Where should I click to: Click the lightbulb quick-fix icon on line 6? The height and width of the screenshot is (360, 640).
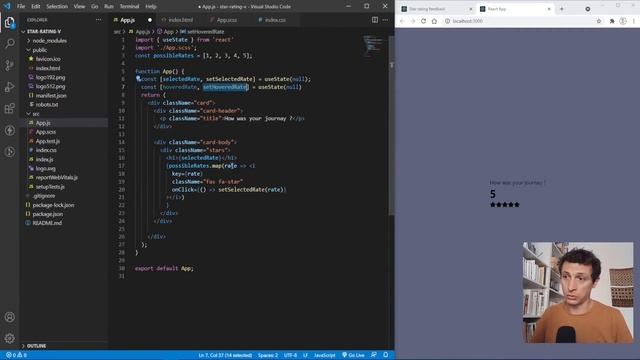138,78
